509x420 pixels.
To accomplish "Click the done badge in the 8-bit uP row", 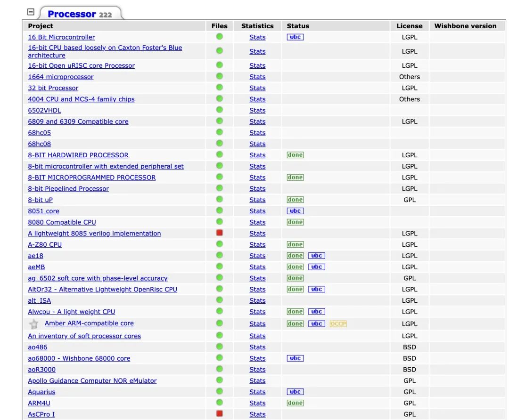I will click(x=295, y=200).
